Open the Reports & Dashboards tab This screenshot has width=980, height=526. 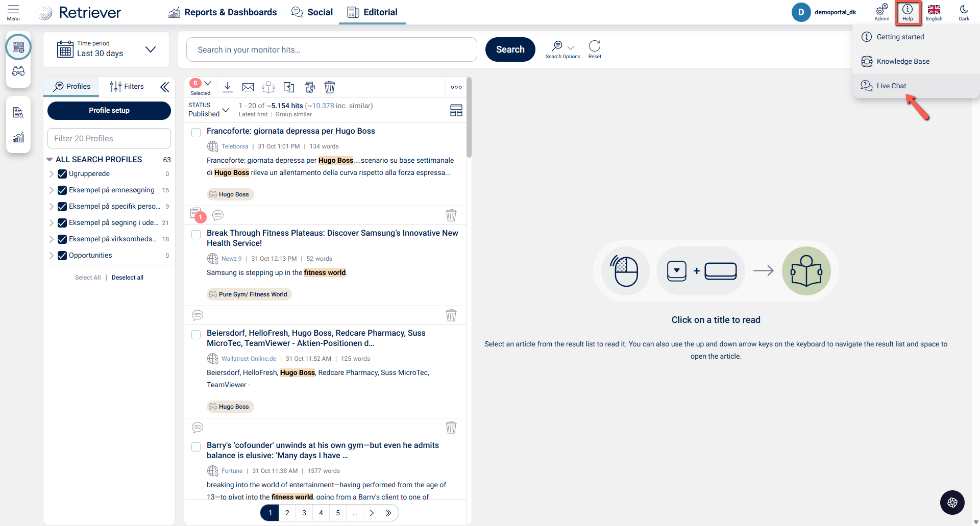[x=223, y=12]
